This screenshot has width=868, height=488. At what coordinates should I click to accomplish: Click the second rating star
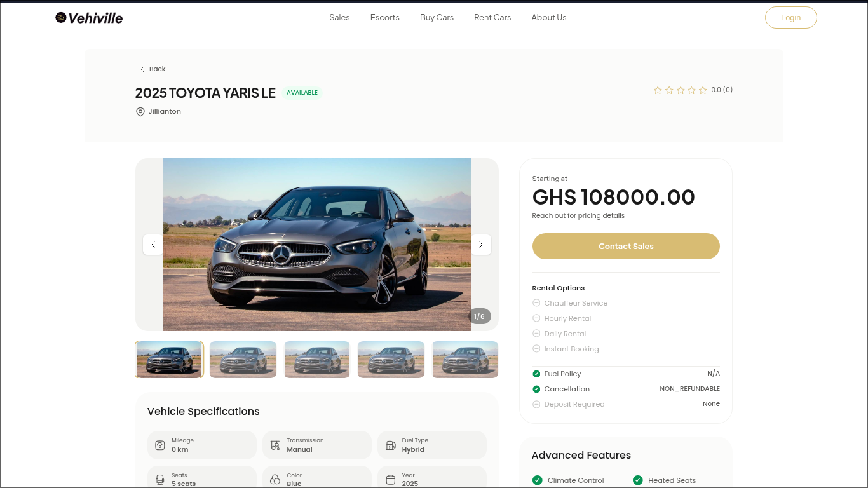coord(669,90)
